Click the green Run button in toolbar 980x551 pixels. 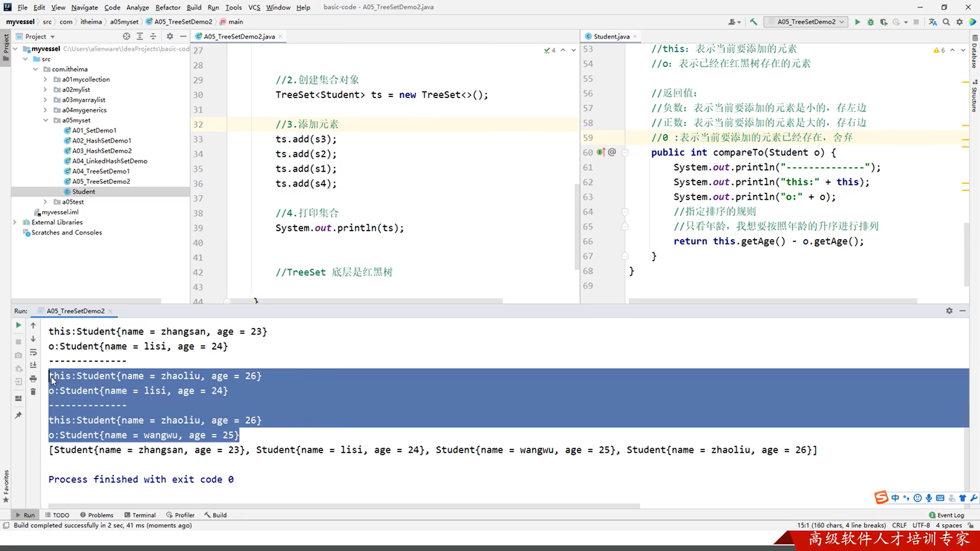point(857,22)
